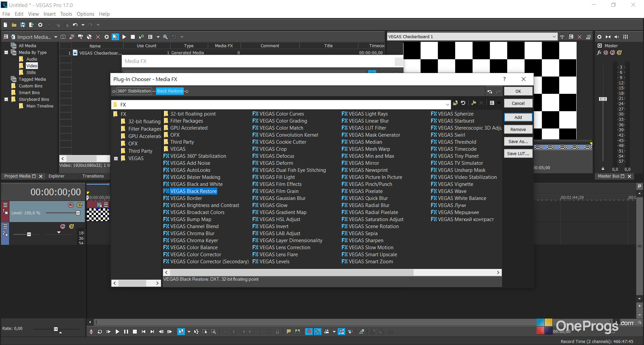Toggle loop playback in transport bar
644x345 pixels.
(100, 332)
